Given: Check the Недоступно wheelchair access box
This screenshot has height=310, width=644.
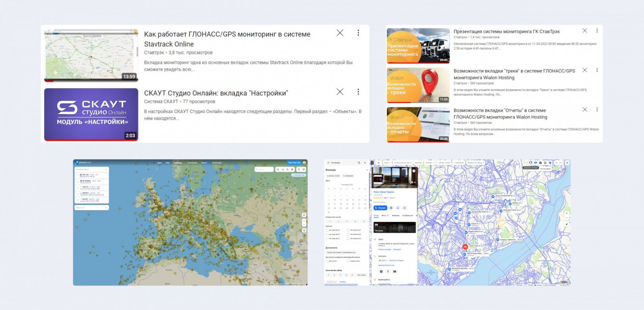Looking at the screenshot, I should [348, 261].
